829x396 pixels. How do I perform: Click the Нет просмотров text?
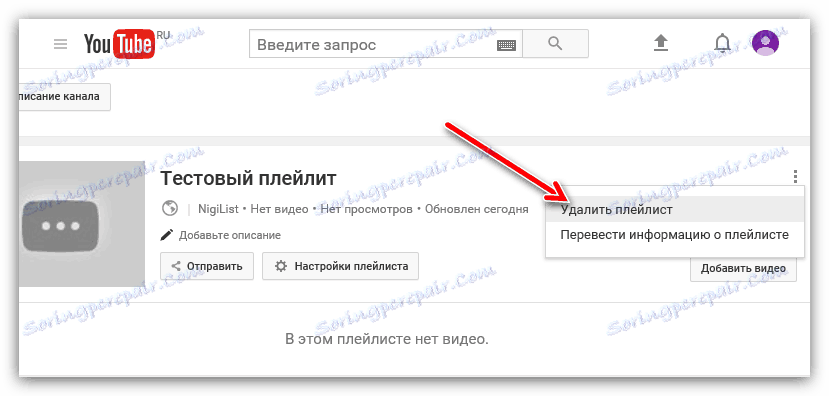click(x=366, y=209)
